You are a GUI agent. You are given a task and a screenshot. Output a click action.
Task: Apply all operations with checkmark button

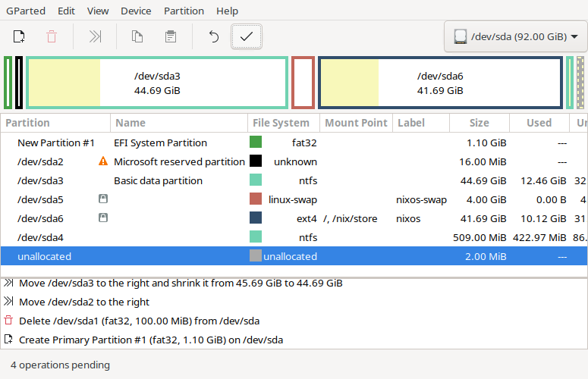247,36
